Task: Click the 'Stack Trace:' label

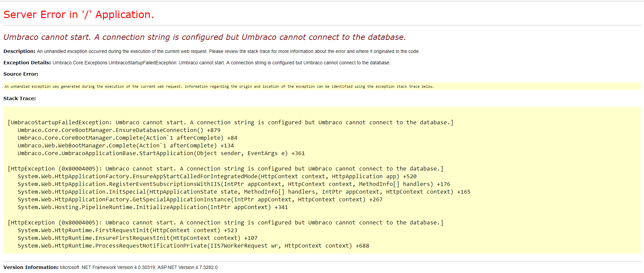Action: pyautogui.click(x=19, y=98)
